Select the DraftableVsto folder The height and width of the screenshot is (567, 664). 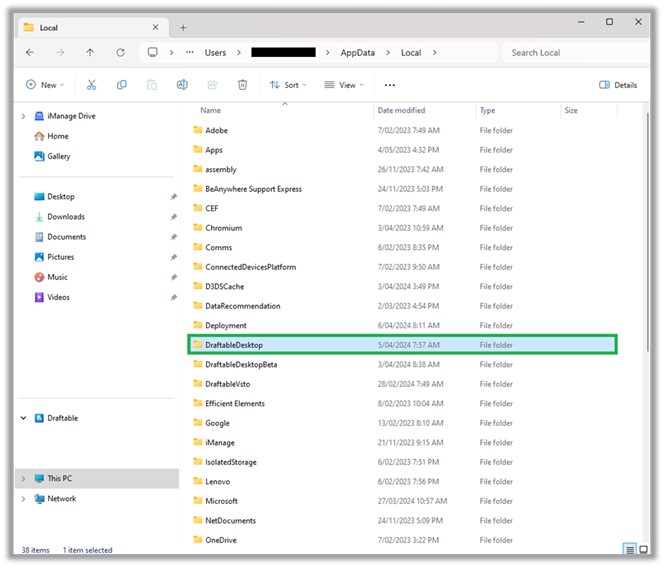pos(402,384)
